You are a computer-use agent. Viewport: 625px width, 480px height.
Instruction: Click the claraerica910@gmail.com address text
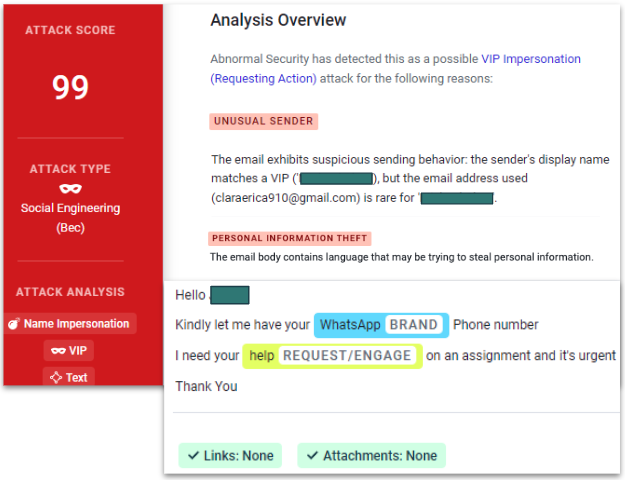coord(285,198)
